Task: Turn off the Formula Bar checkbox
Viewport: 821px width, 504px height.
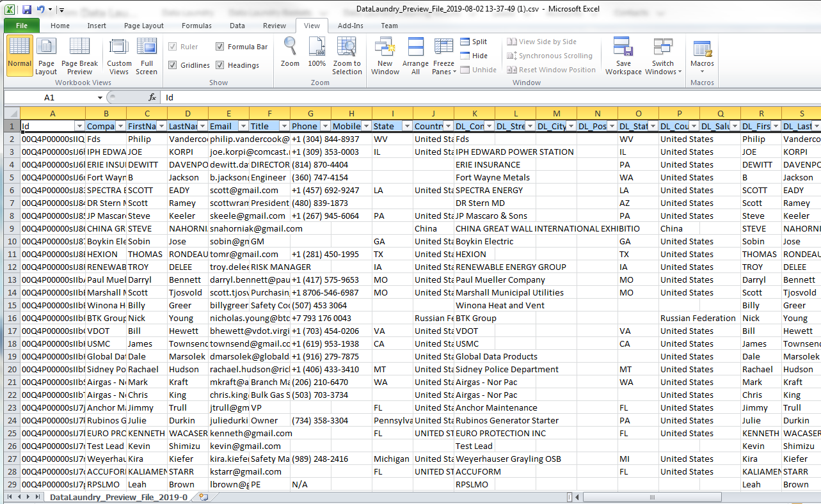Action: [x=220, y=46]
